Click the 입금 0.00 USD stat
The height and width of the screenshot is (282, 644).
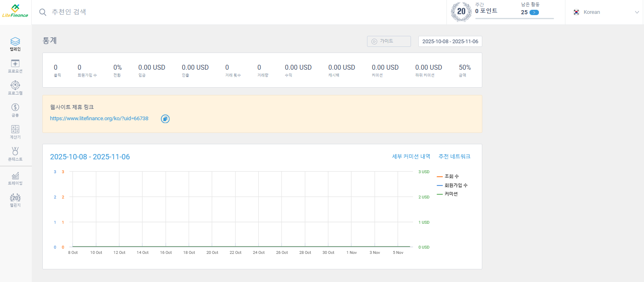tap(152, 70)
